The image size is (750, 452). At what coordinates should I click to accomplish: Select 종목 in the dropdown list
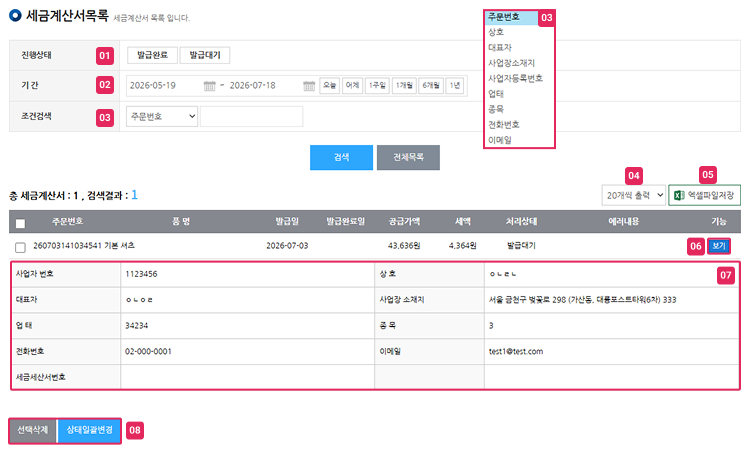coord(496,109)
